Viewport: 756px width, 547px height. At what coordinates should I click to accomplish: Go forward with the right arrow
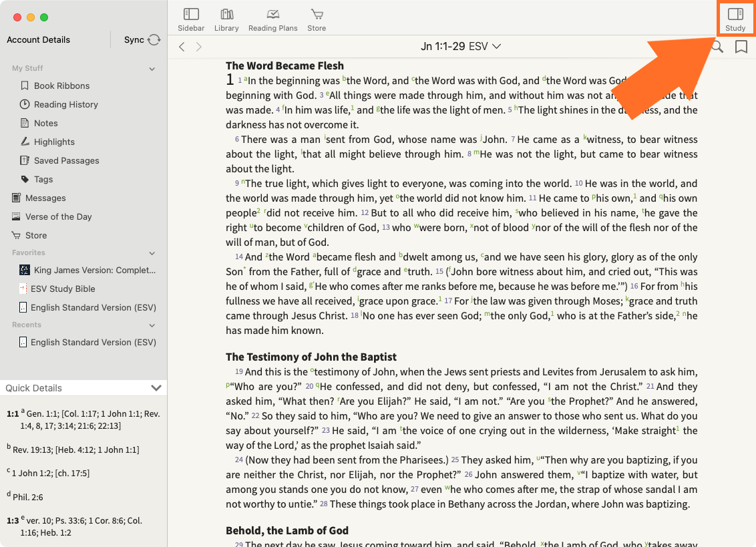pos(198,47)
